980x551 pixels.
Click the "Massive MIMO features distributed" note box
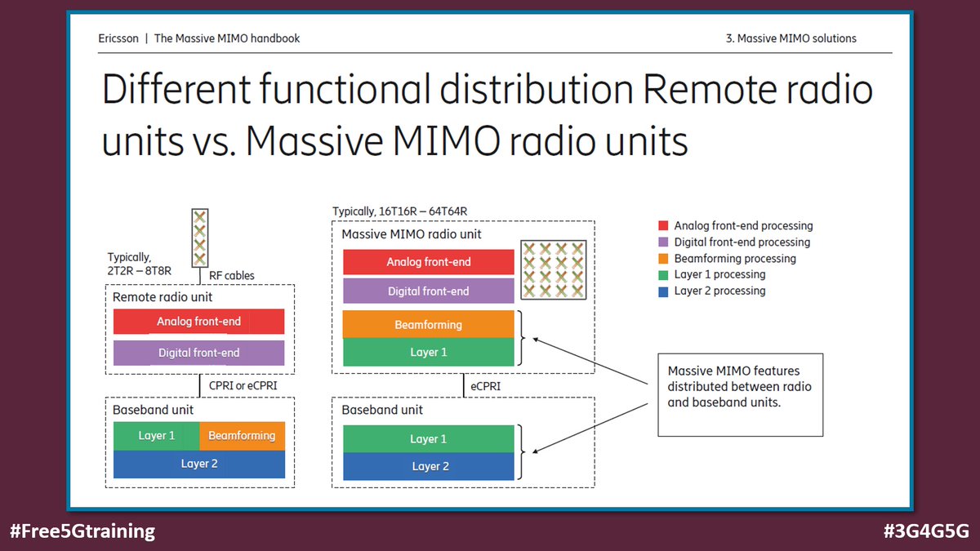[x=740, y=394]
